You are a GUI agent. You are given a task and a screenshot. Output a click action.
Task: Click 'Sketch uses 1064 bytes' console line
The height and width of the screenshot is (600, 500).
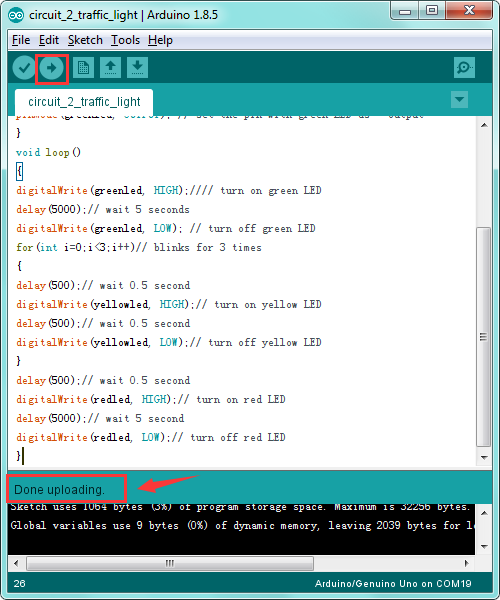(240, 507)
